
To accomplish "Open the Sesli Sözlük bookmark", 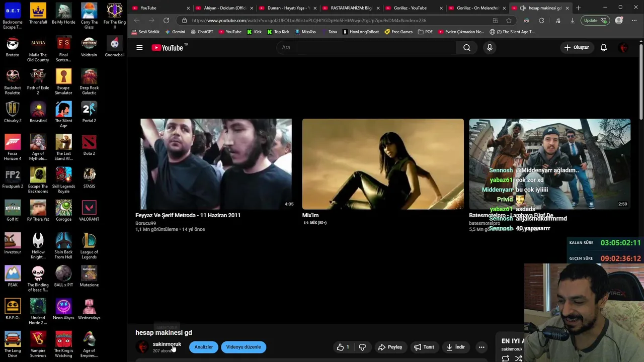I will coord(145,32).
